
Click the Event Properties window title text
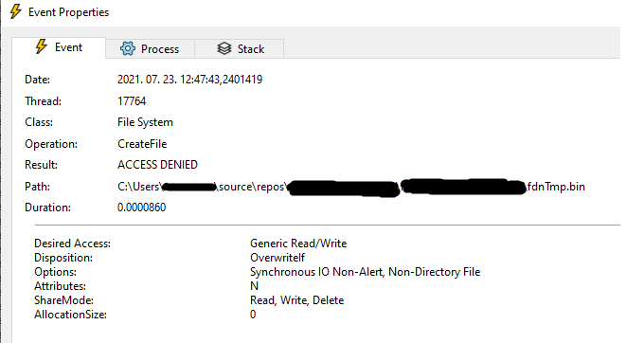tap(68, 12)
